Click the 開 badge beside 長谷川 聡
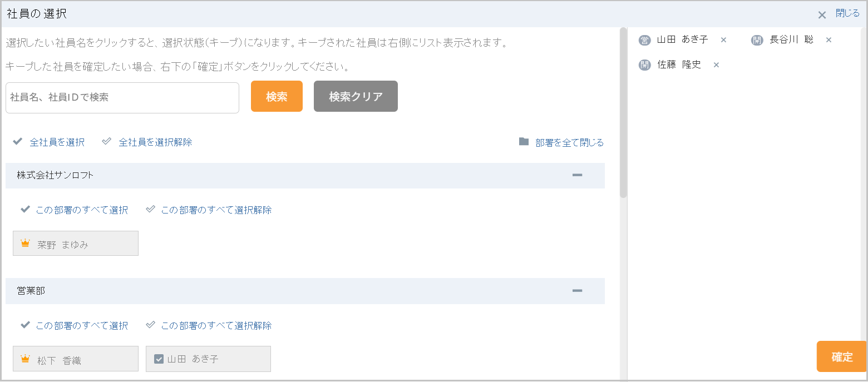 pos(757,40)
